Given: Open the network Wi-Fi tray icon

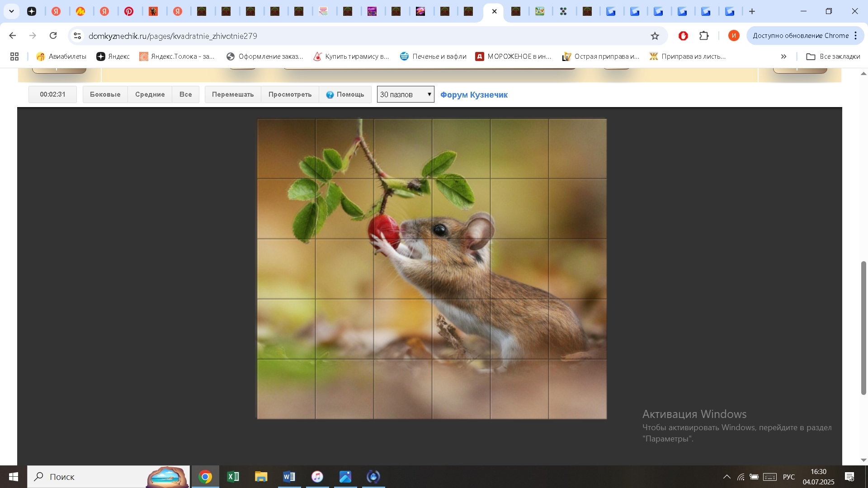Looking at the screenshot, I should 741,477.
